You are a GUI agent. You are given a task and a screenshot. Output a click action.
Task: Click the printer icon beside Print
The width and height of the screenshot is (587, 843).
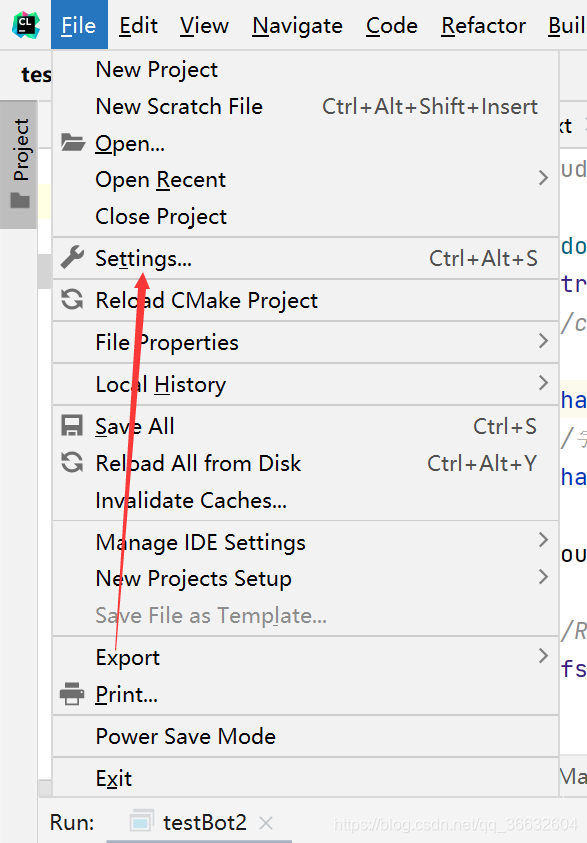(72, 694)
